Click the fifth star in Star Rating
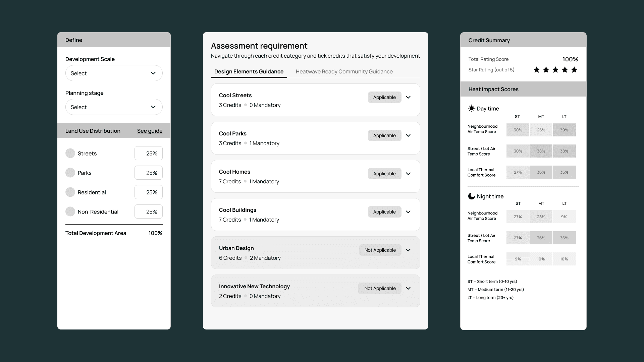The image size is (644, 362). click(x=574, y=70)
